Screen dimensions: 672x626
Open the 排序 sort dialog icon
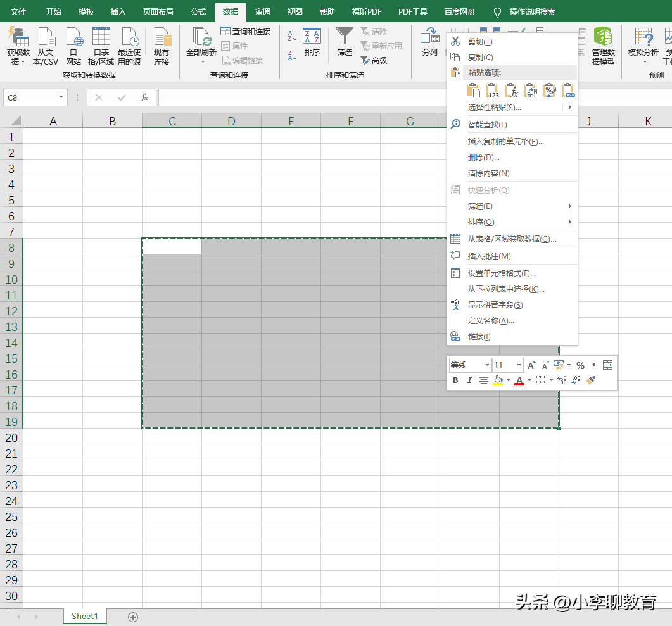(x=312, y=42)
